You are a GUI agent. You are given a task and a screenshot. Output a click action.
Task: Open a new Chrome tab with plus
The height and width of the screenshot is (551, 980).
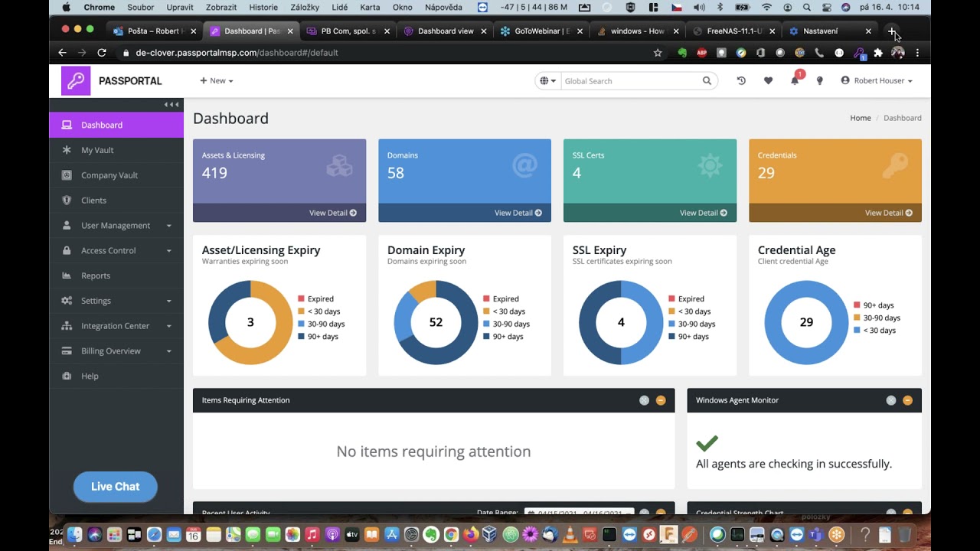coord(891,31)
